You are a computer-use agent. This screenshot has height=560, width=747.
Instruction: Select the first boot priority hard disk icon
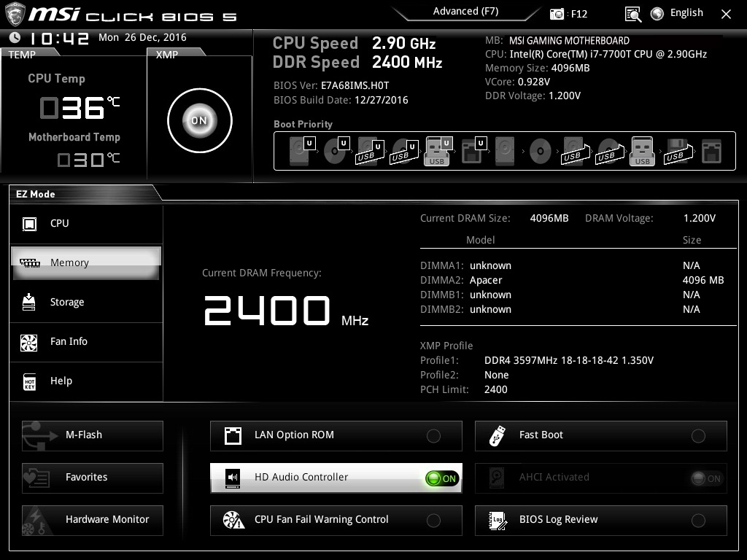pos(300,151)
